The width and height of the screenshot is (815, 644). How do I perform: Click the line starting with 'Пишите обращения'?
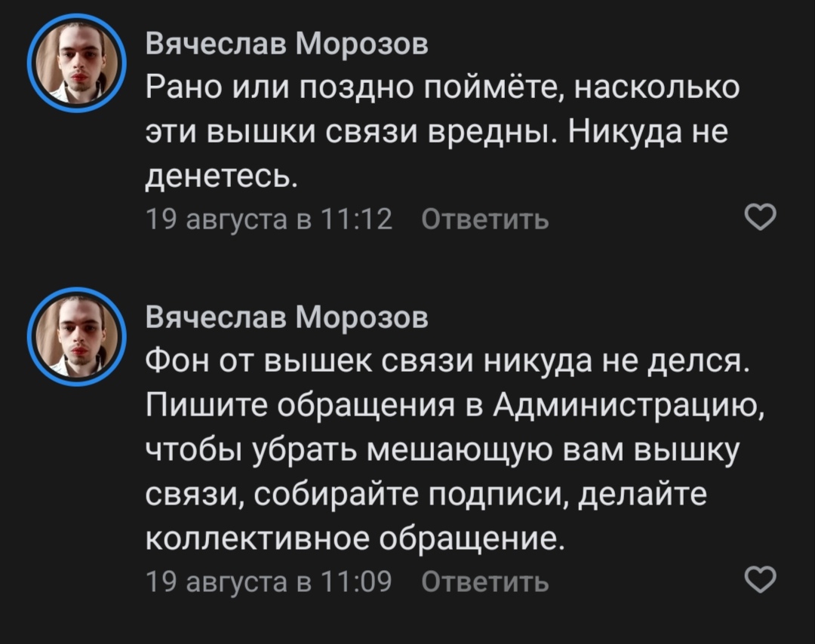pyautogui.click(x=454, y=407)
